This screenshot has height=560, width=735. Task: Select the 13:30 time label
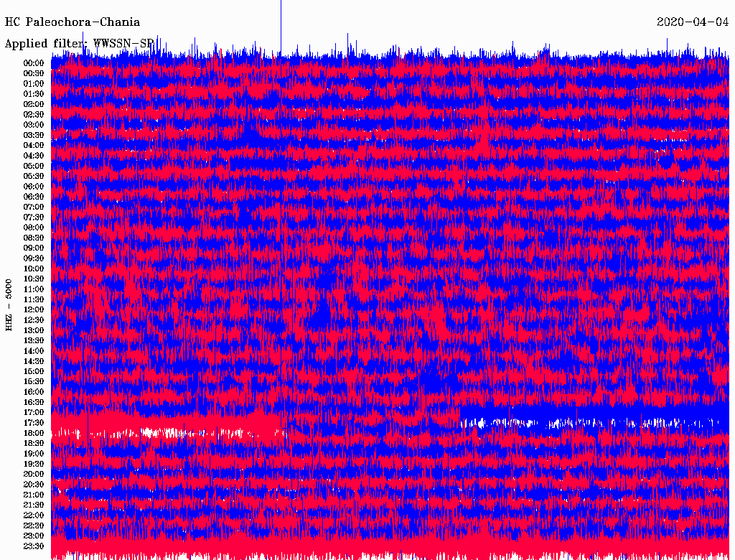(x=34, y=340)
